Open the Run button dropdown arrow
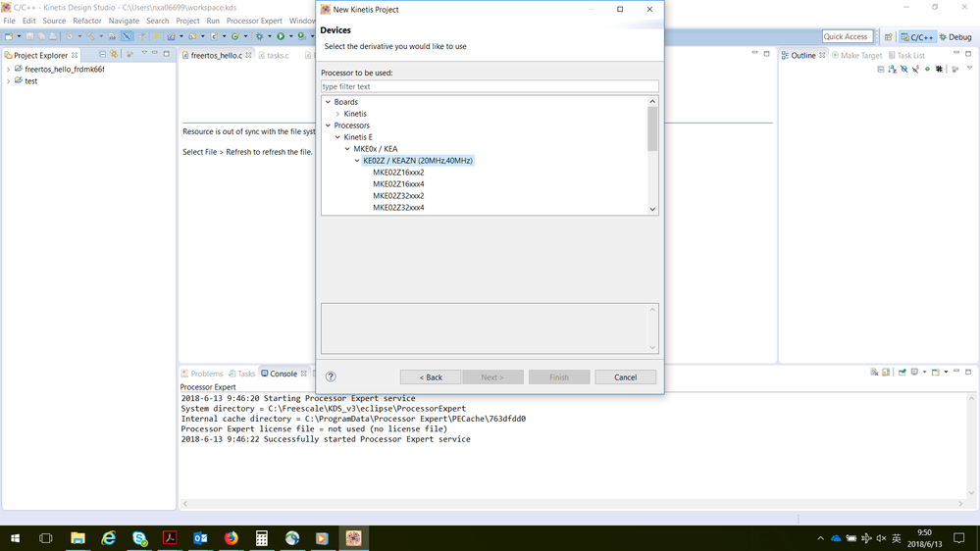980x551 pixels. pyautogui.click(x=290, y=36)
